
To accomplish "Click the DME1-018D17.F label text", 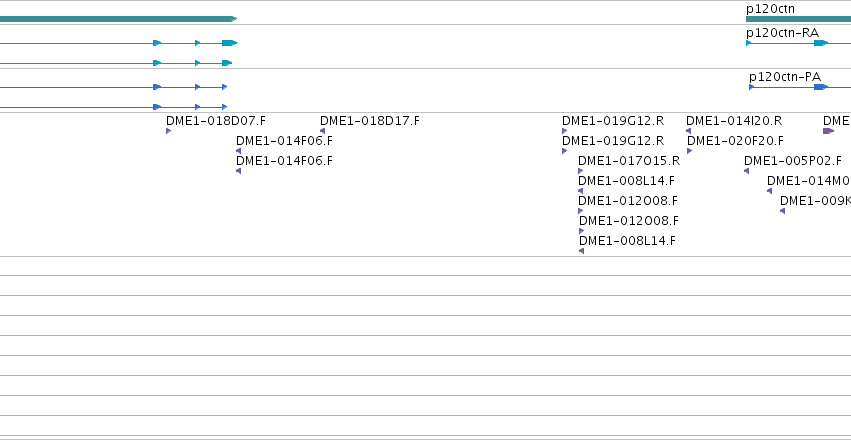I will coord(370,120).
